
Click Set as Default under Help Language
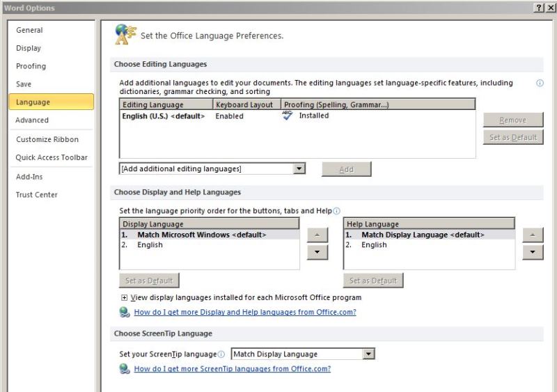pyautogui.click(x=373, y=281)
